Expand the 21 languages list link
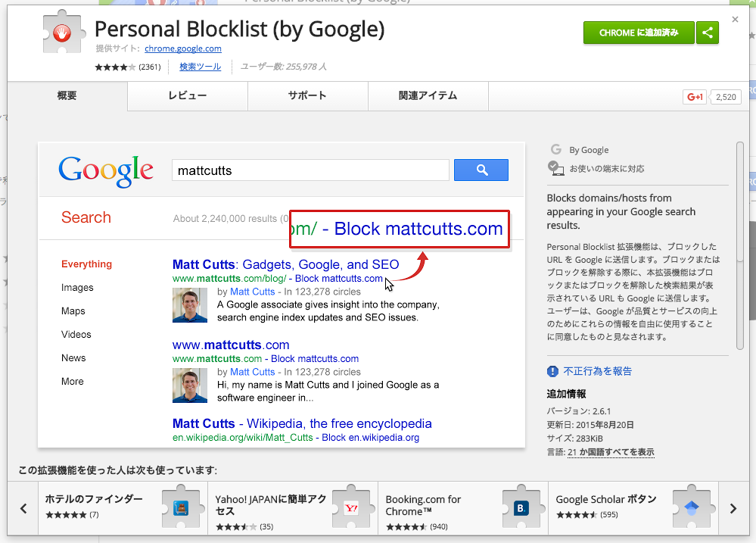 click(611, 452)
